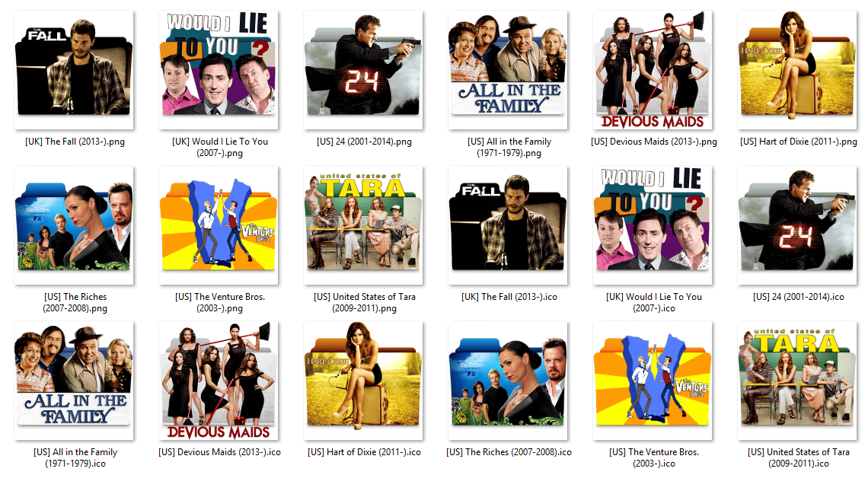Screen dimensions: 868x494
Task: Select the 24 (2001-2014) ICO folder icon
Action: tap(798, 225)
